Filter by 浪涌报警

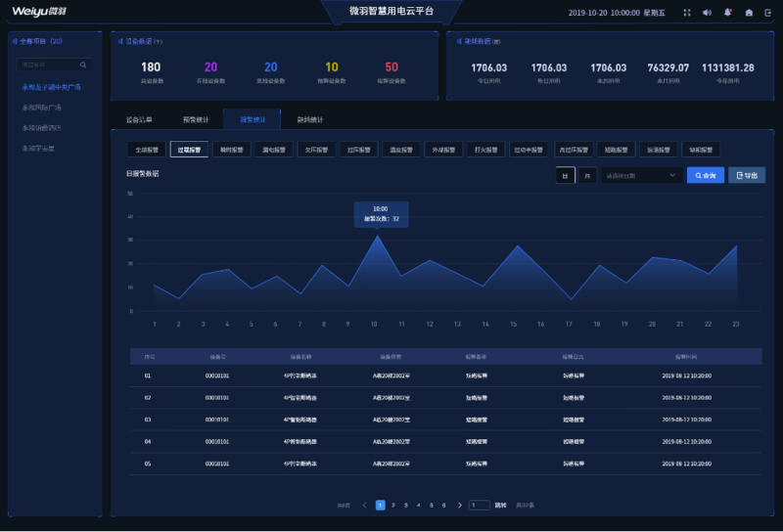[x=659, y=150]
